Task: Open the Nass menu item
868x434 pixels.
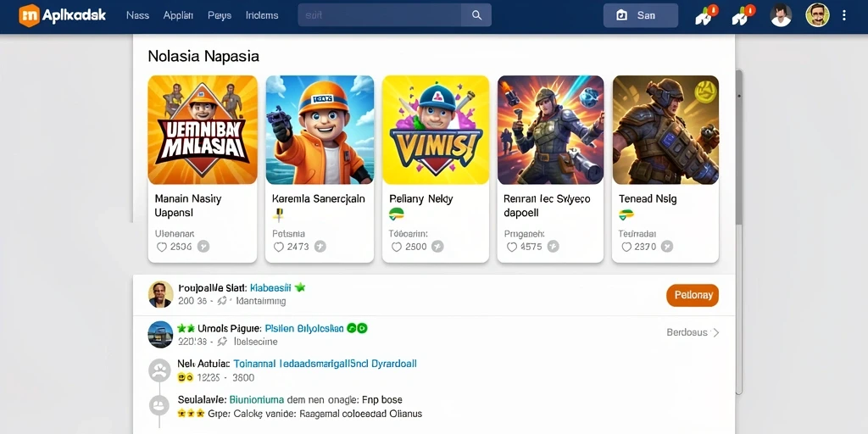Action: tap(137, 15)
